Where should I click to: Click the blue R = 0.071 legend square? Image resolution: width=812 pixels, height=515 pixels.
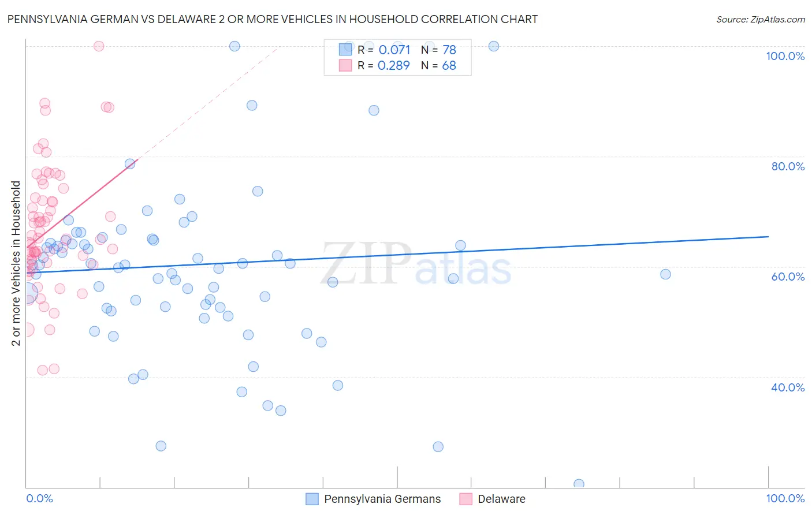[x=345, y=50]
